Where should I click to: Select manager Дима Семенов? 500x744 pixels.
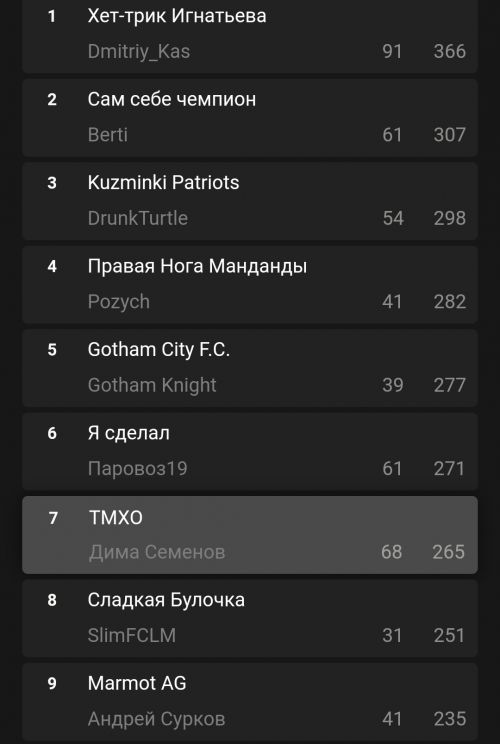pos(157,552)
